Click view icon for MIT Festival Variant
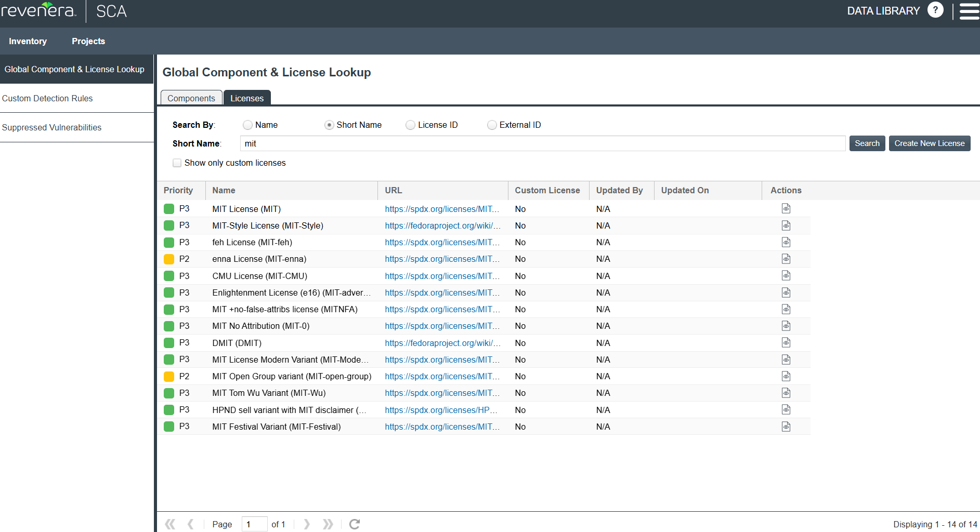This screenshot has width=980, height=532. [786, 427]
